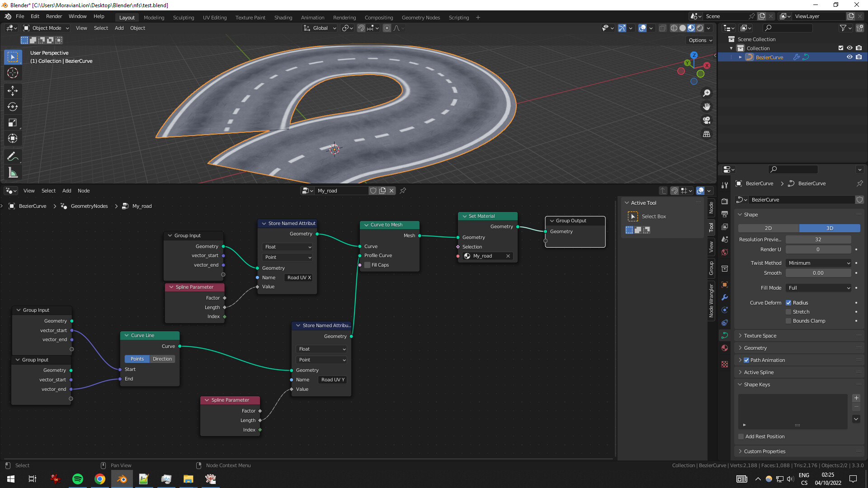Enable the Radius checkbox under Curve Deform
The height and width of the screenshot is (488, 868).
[788, 303]
